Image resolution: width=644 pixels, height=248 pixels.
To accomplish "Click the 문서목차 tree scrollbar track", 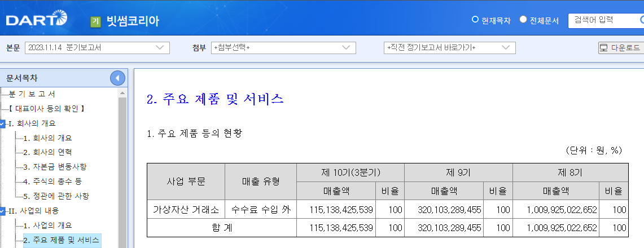I will coord(122,172).
